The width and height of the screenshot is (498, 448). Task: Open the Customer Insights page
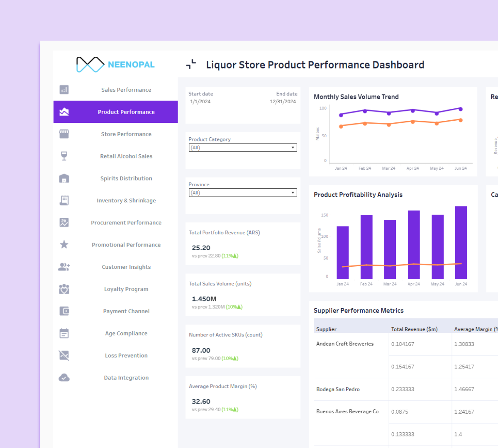126,267
